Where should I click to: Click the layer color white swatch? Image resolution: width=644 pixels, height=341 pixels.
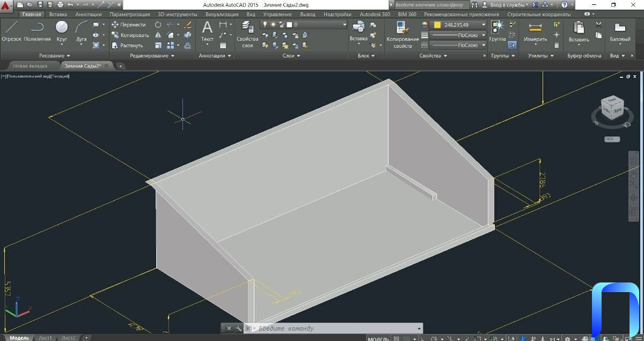click(289, 25)
